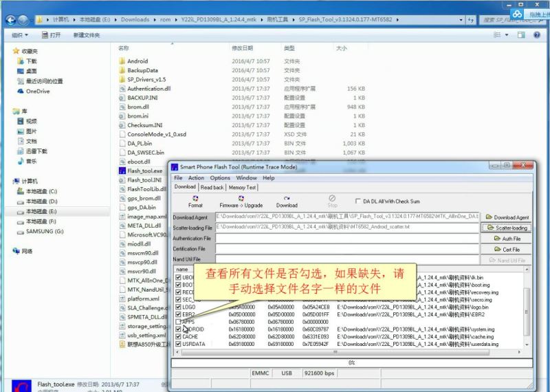Sort files by the 修改日期 column header

(x=243, y=48)
